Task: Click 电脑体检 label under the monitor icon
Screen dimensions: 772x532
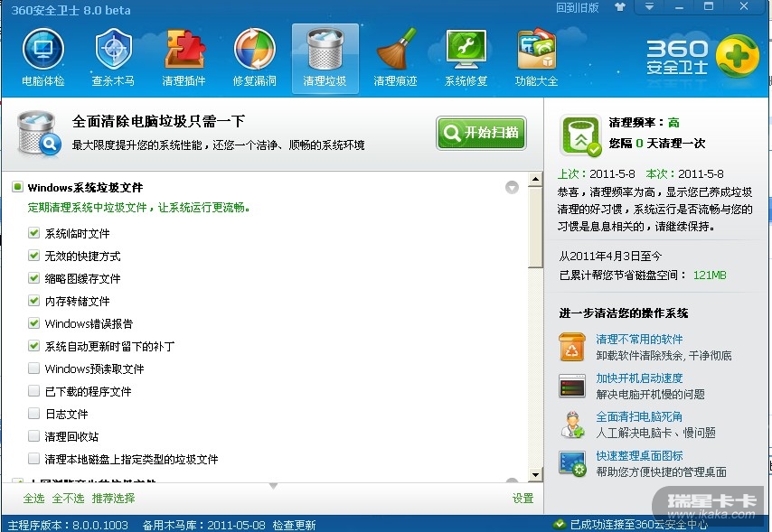Action: click(x=43, y=80)
